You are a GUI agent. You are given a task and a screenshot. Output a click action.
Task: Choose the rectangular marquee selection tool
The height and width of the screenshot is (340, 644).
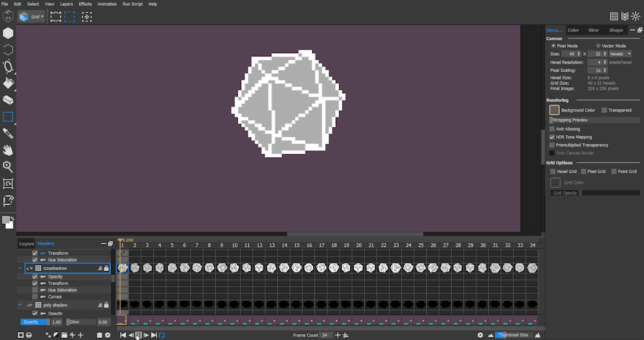8,117
